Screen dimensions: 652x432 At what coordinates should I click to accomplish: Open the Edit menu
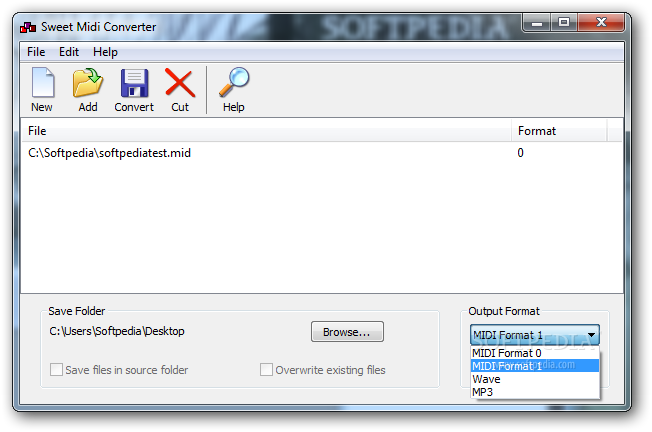pos(69,52)
